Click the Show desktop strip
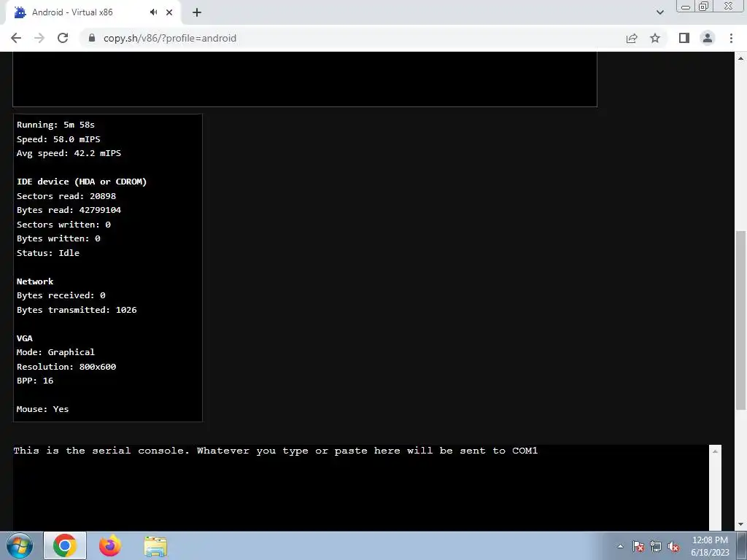Screen dimensions: 747x560 (742, 546)
